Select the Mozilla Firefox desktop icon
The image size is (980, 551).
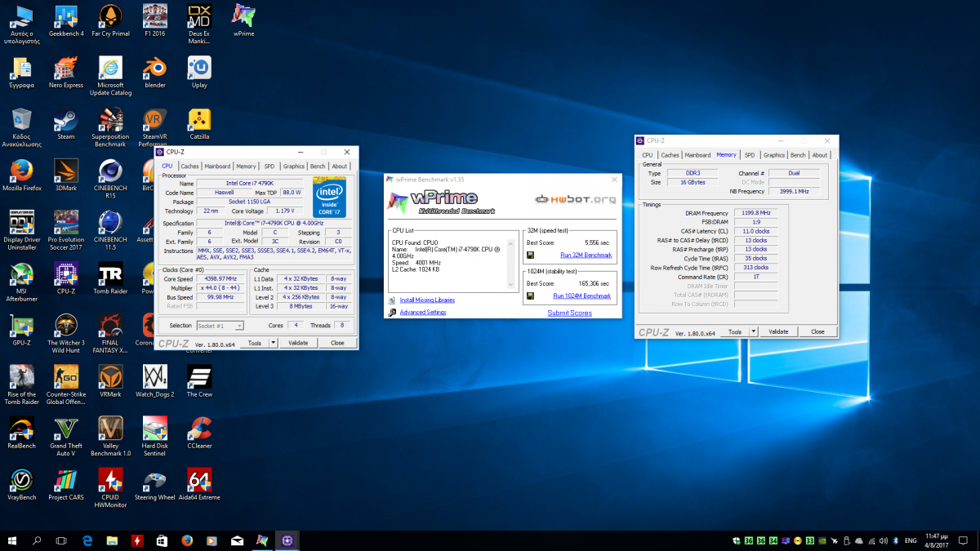pos(22,175)
